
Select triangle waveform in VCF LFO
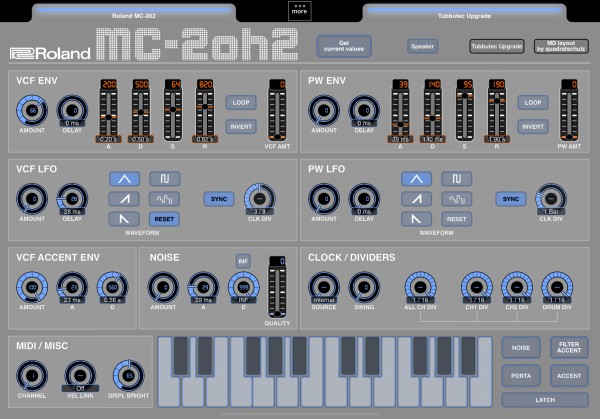tap(124, 179)
